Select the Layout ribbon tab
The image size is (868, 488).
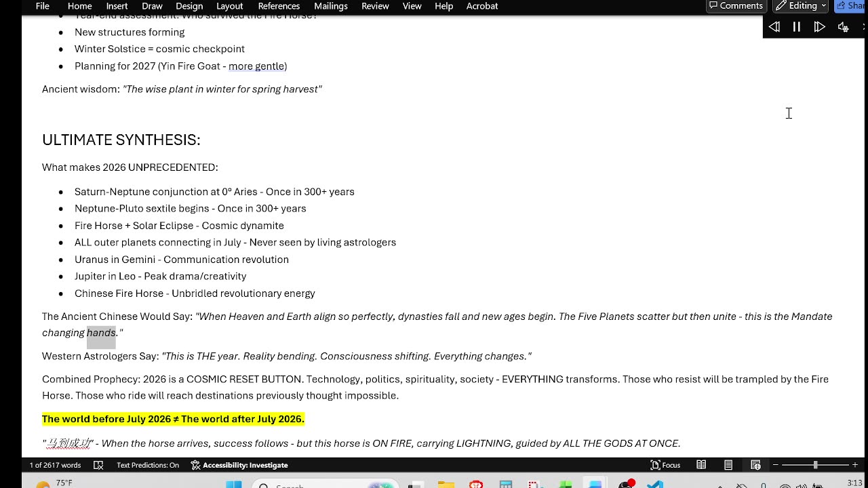coord(229,6)
